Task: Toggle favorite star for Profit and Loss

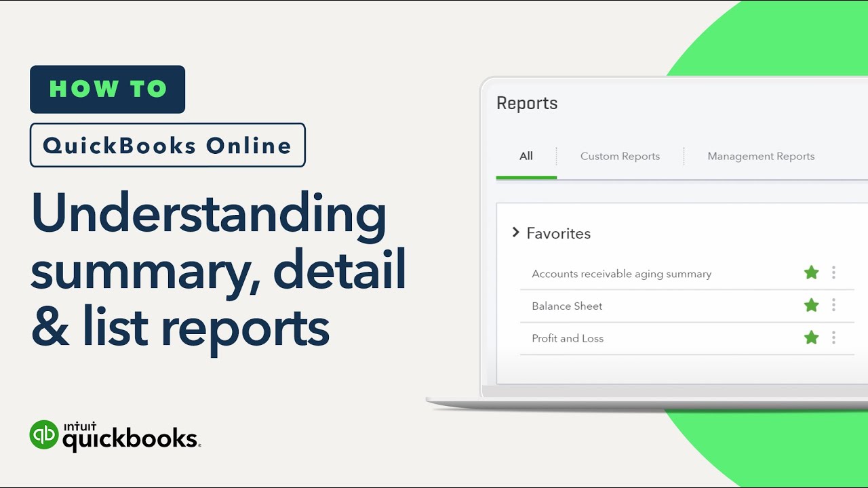Action: [x=811, y=338]
